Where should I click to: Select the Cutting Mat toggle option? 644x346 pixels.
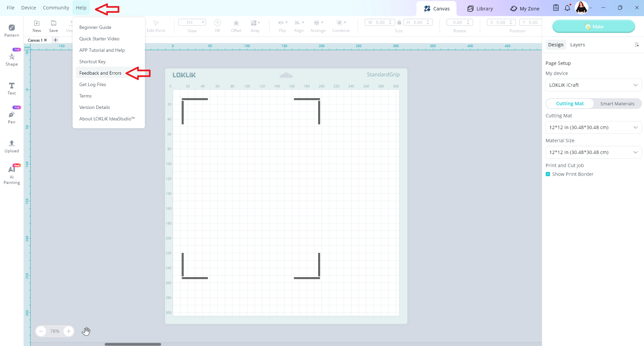[x=570, y=104]
